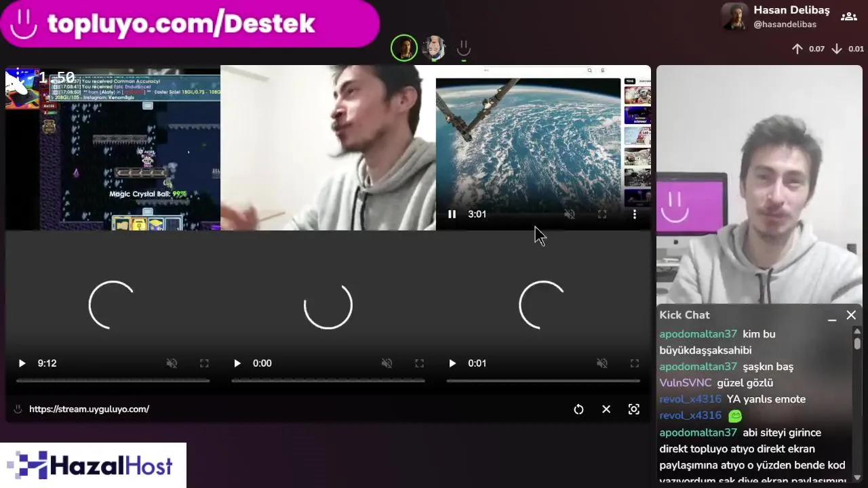Unmute the video showing 0:00

(387, 363)
